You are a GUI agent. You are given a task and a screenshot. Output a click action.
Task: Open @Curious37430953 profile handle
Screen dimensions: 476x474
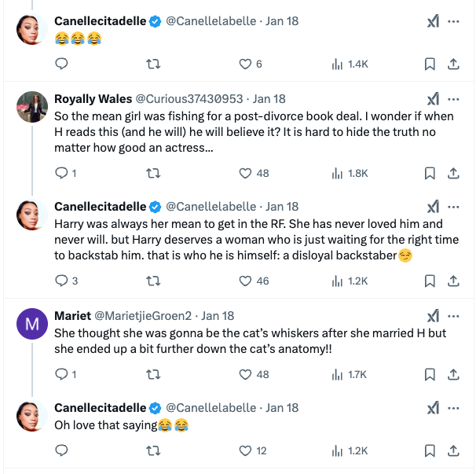click(x=189, y=99)
